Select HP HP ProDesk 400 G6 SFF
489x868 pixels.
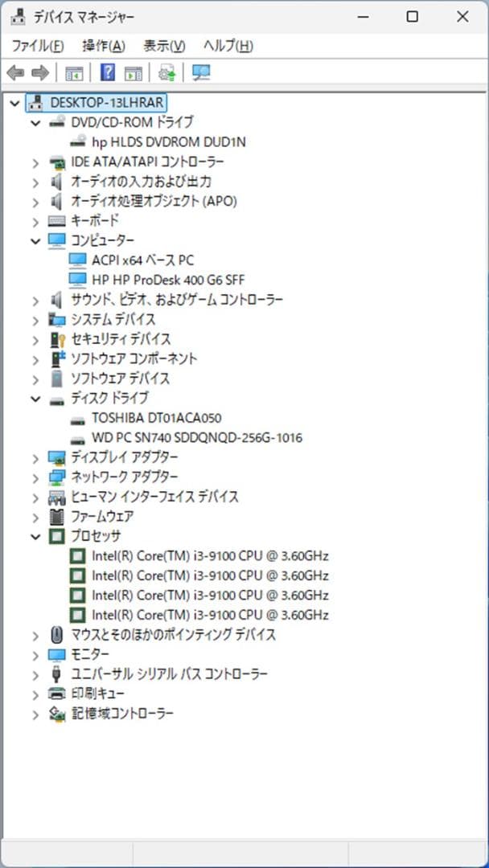pos(168,280)
